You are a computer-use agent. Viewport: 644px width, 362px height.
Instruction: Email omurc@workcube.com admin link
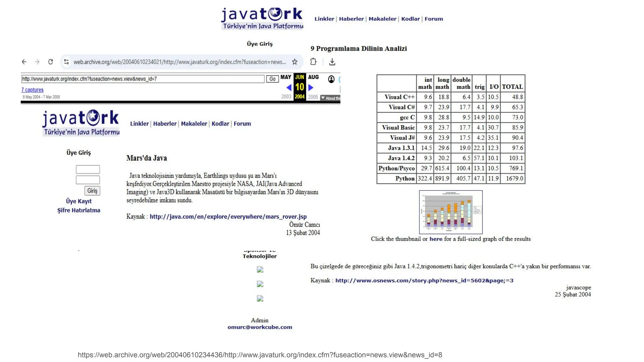(x=260, y=327)
